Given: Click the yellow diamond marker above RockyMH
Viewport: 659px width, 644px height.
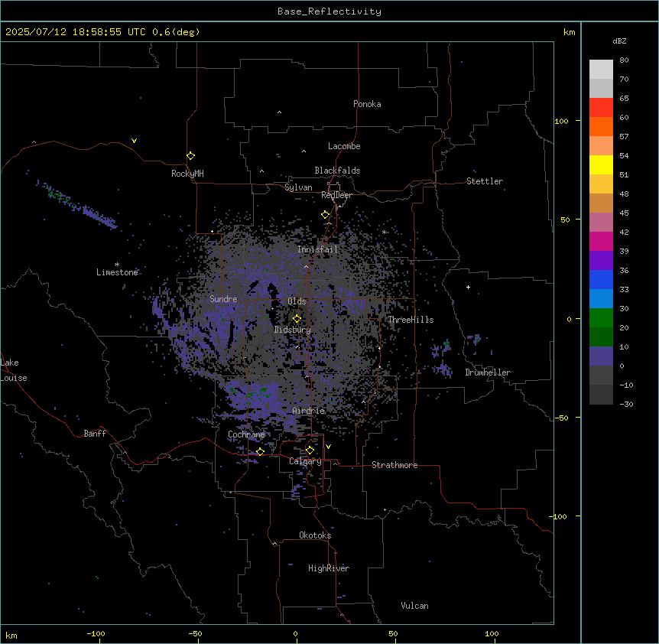Looking at the screenshot, I should pos(191,156).
